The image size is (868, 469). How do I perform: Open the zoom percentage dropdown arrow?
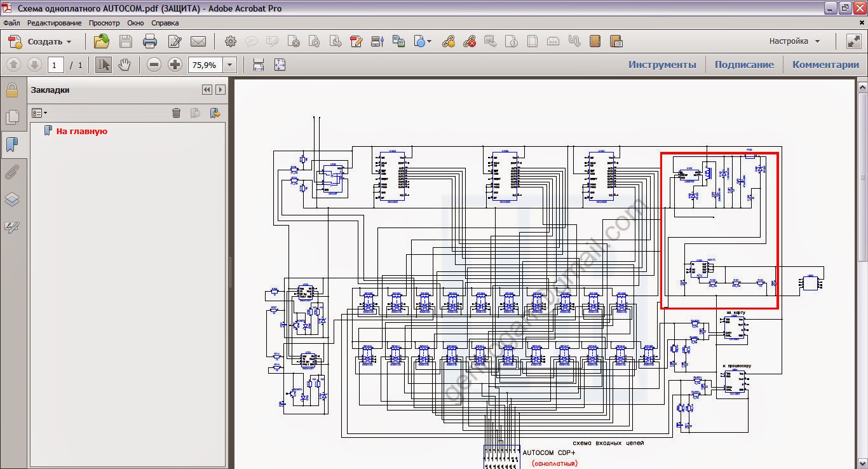229,65
